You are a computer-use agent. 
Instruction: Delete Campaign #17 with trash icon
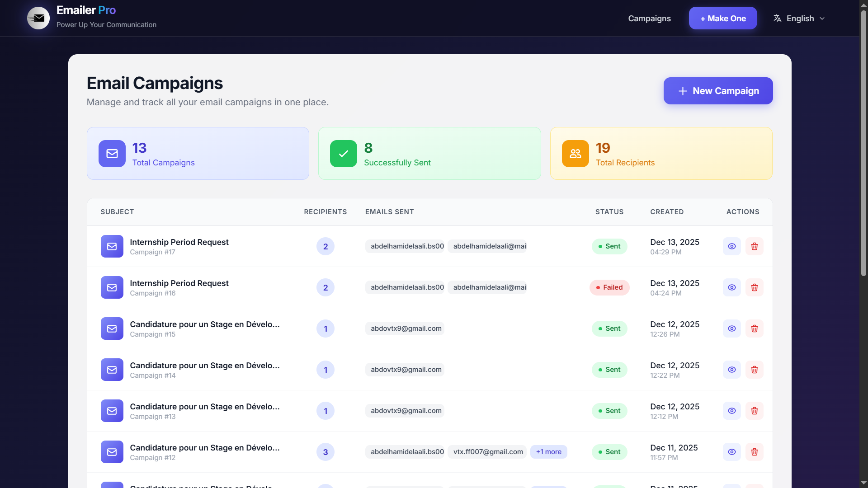(755, 246)
